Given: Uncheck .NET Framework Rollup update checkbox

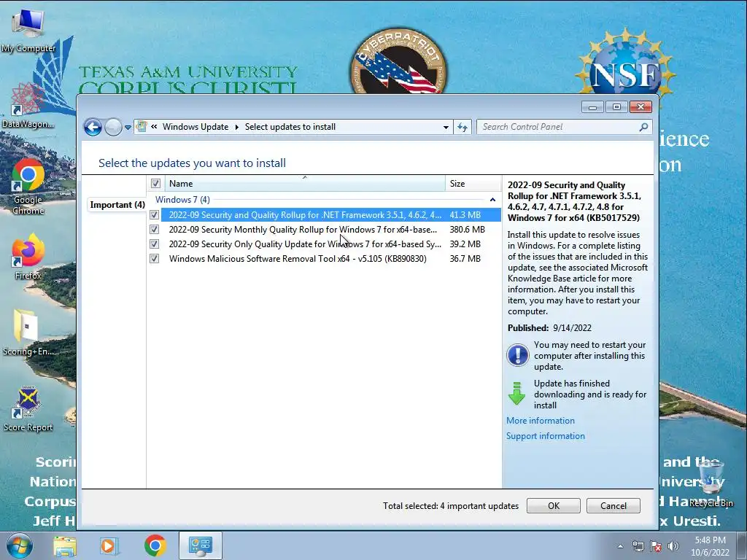Looking at the screenshot, I should 155,215.
